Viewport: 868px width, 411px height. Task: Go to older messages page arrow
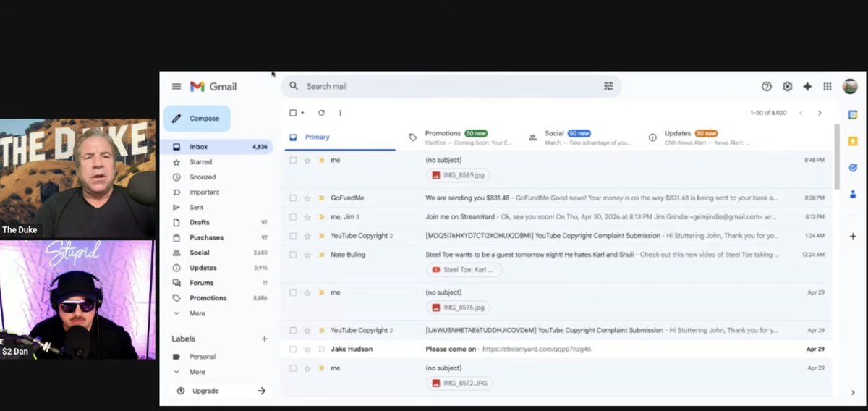[x=820, y=113]
